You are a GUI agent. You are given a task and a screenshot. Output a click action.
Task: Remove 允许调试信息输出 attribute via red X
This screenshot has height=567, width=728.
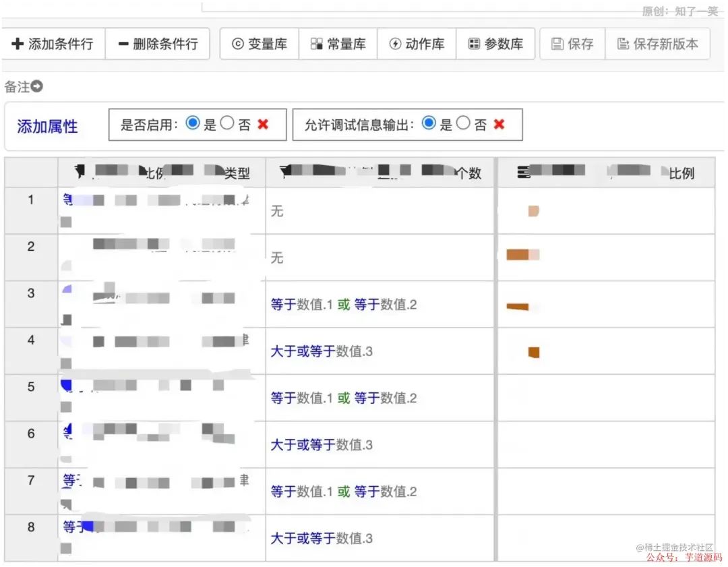[x=499, y=124]
